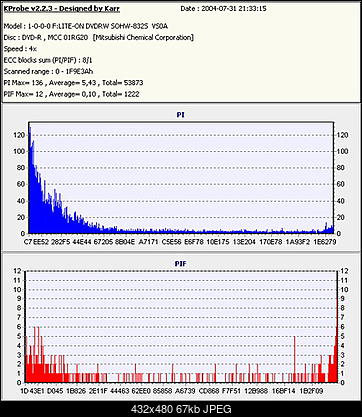Click PI chart x-axis label '44E44'
Viewport: 362px width, 417px height.
coord(83,242)
